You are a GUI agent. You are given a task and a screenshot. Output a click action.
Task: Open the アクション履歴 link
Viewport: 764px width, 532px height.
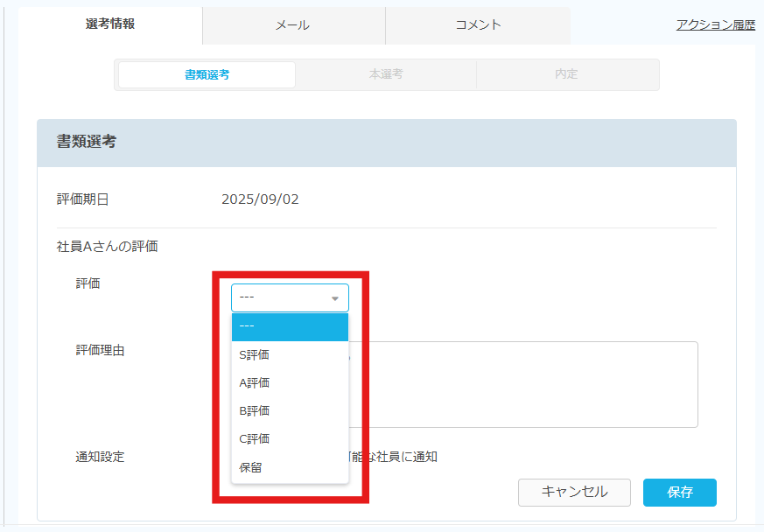715,25
